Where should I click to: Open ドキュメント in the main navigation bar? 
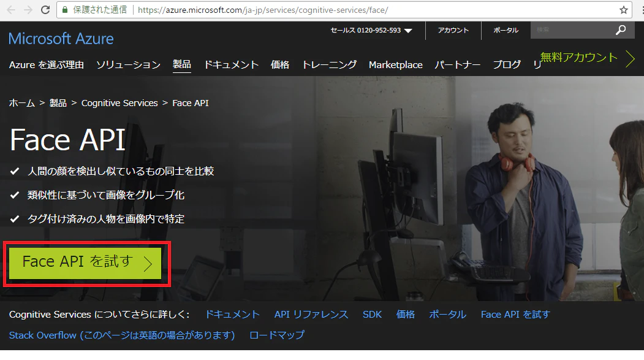(x=231, y=65)
